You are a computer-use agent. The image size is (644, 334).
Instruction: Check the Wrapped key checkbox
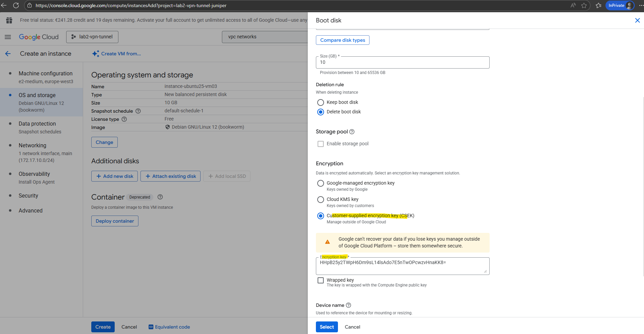(x=320, y=280)
